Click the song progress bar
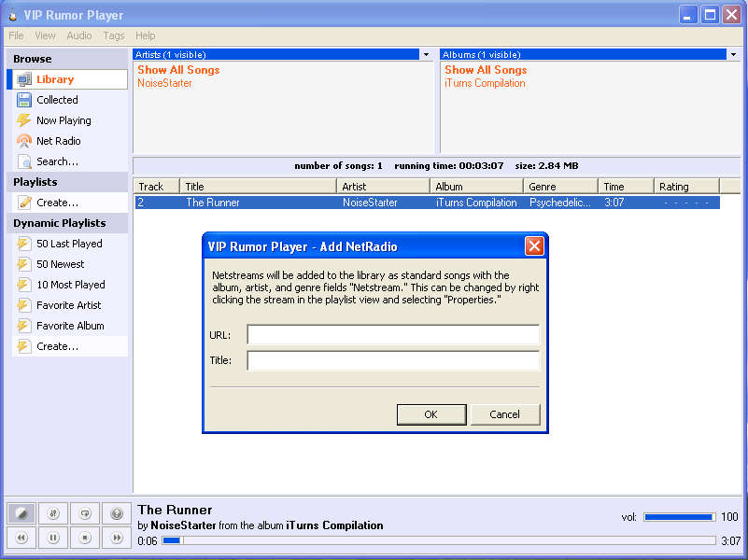This screenshot has height=560, width=748. tap(439, 540)
